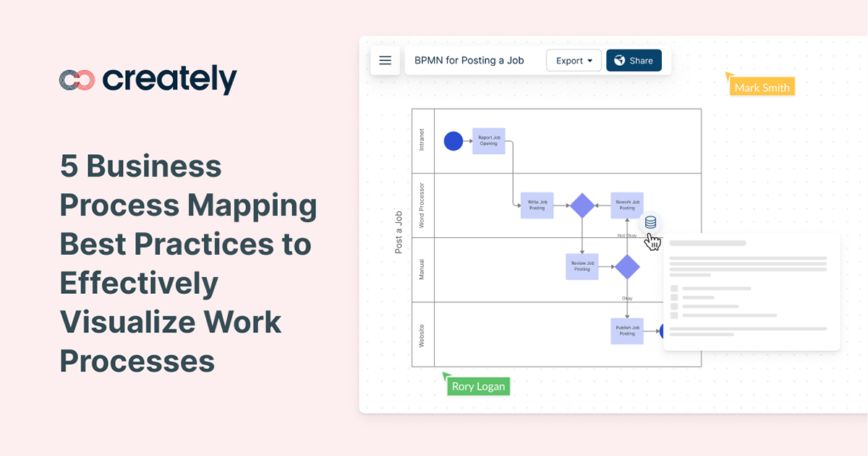
Task: Open the Export dropdown
Action: 574,61
